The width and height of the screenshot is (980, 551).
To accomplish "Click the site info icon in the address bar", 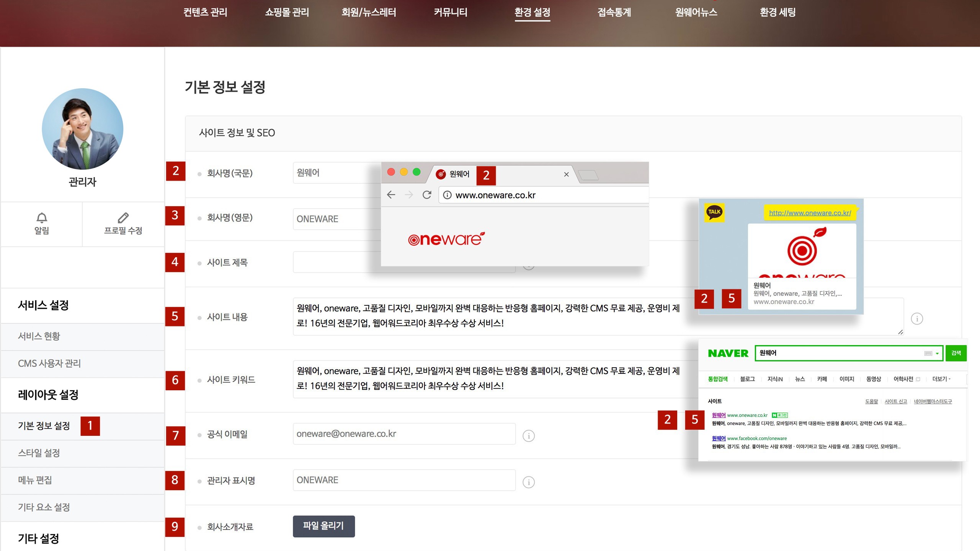I will tap(447, 195).
